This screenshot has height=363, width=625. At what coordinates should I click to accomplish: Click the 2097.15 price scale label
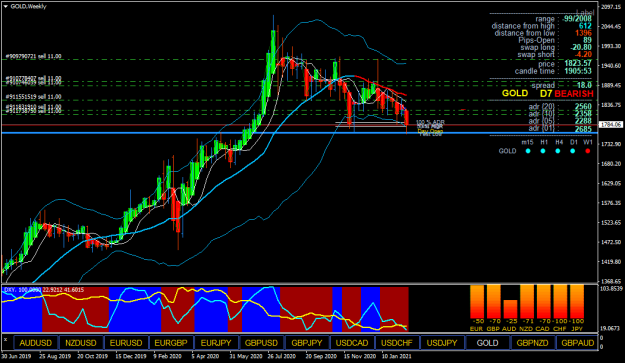(x=611, y=7)
